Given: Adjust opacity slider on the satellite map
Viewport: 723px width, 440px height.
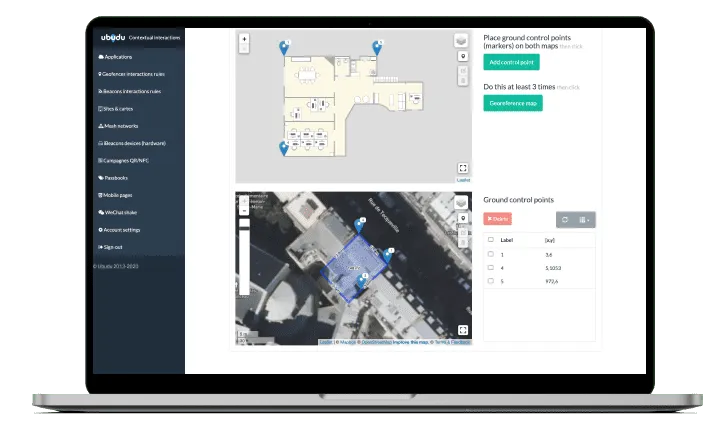Looking at the screenshot, I should (244, 257).
